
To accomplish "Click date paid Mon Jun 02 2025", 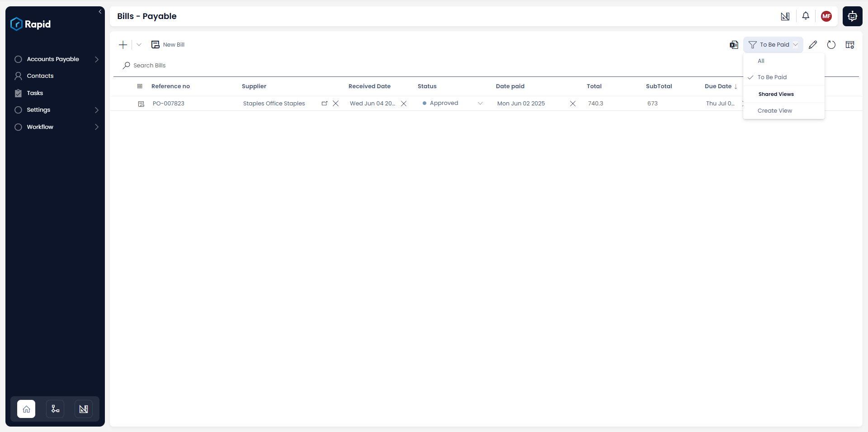I will (x=521, y=104).
